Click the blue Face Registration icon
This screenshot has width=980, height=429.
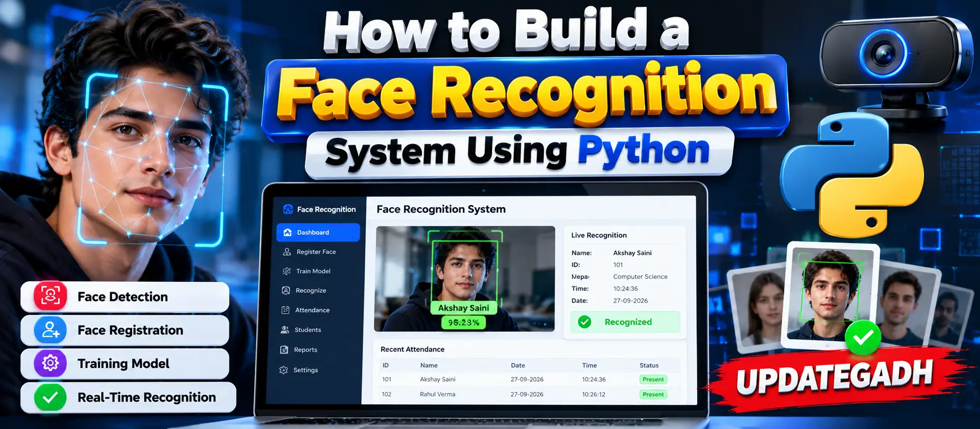pyautogui.click(x=50, y=330)
